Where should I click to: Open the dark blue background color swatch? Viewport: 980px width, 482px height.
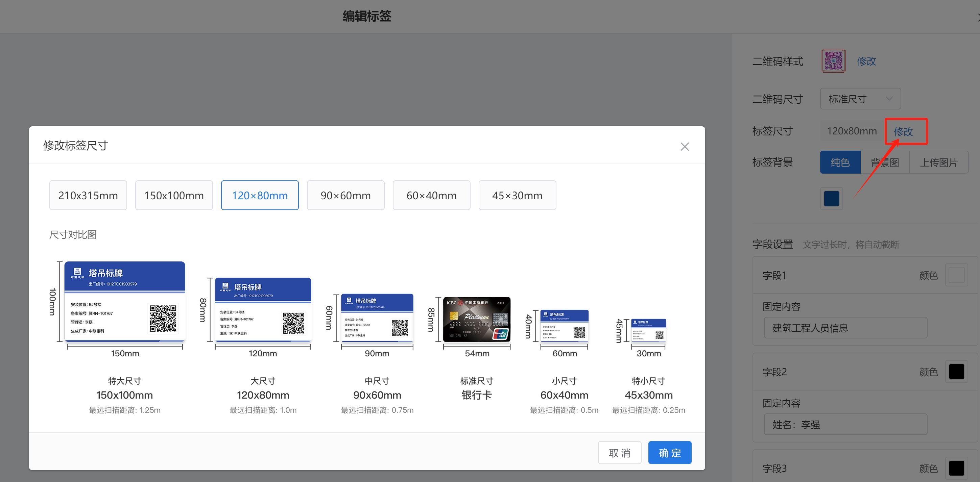[831, 198]
